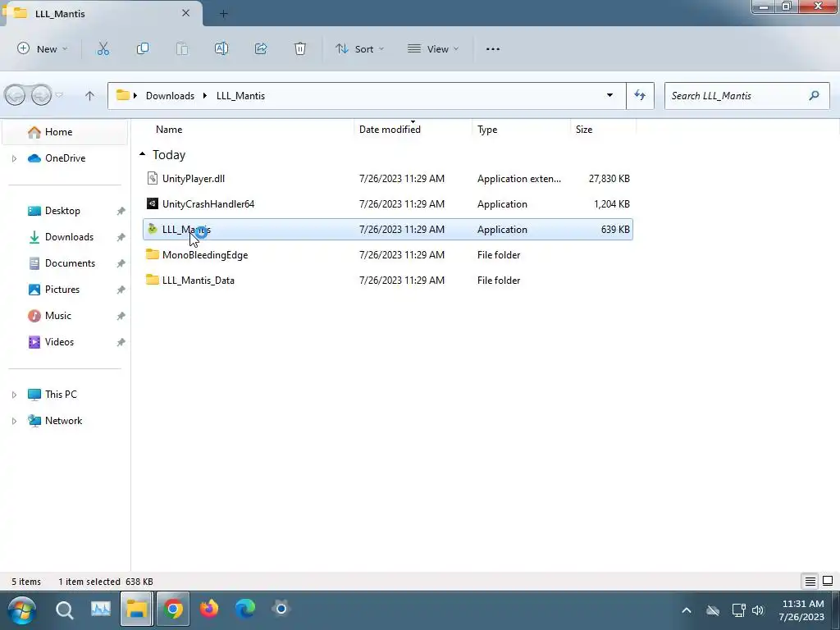Screen dimensions: 840x630
Task: Open the See more three-dots menu
Action: coord(493,48)
